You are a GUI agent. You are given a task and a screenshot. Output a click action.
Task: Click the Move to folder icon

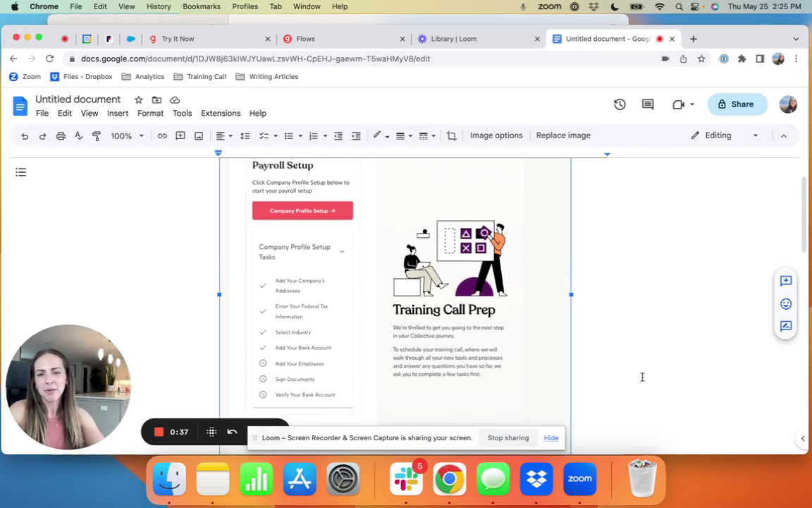click(x=156, y=99)
